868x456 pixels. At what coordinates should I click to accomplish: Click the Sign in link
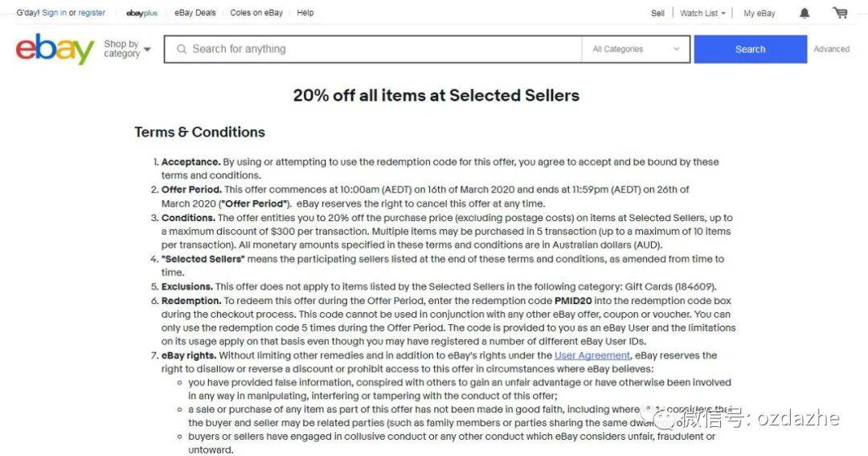[x=55, y=12]
